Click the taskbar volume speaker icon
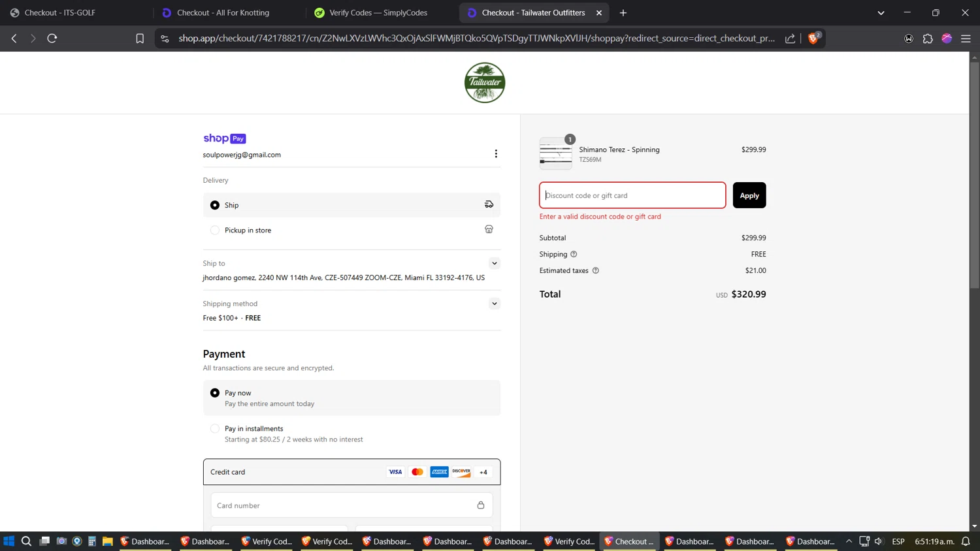This screenshot has height=551, width=980. click(879, 541)
